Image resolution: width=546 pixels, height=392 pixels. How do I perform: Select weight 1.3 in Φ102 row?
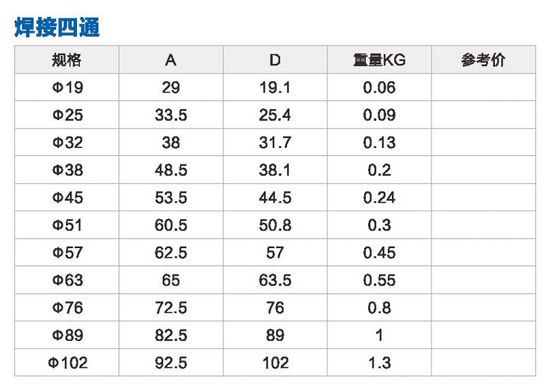(379, 363)
